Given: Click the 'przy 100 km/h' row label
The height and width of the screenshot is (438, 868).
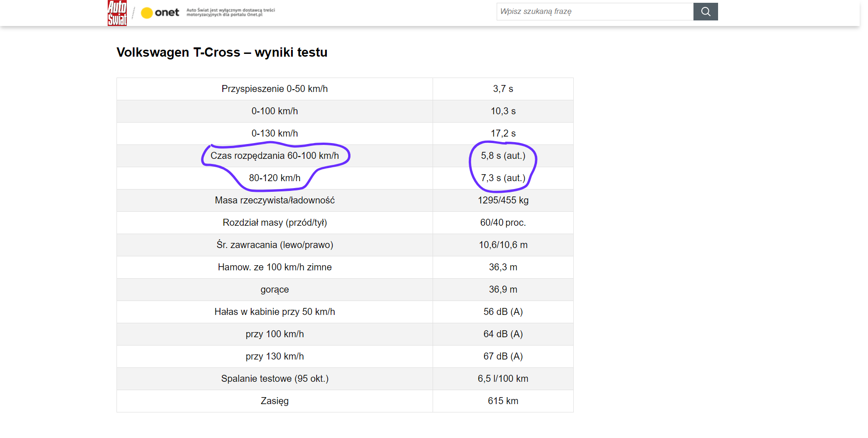Looking at the screenshot, I should pyautogui.click(x=275, y=334).
